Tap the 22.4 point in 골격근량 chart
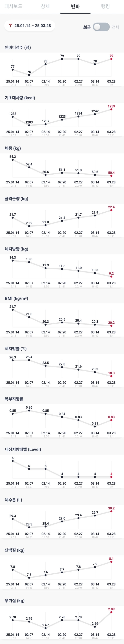 click(x=111, y=210)
